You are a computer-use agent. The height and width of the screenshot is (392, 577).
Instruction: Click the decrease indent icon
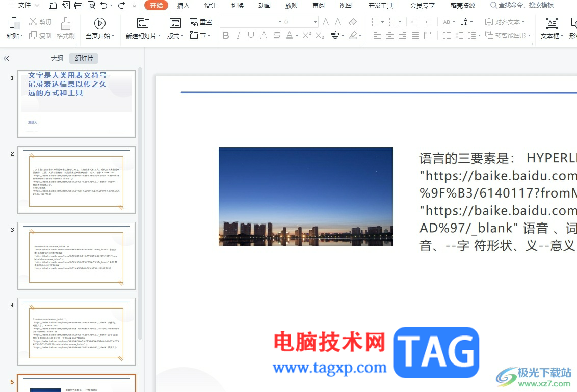pos(415,22)
